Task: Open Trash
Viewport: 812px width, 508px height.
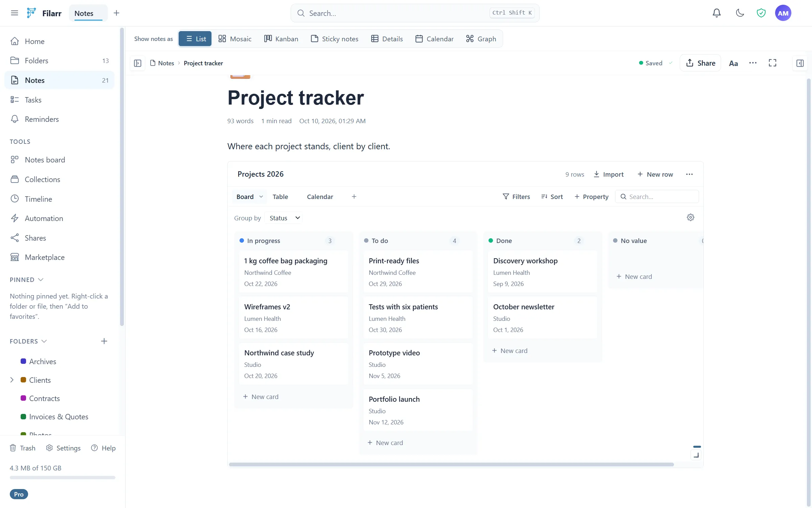Action: [x=22, y=448]
